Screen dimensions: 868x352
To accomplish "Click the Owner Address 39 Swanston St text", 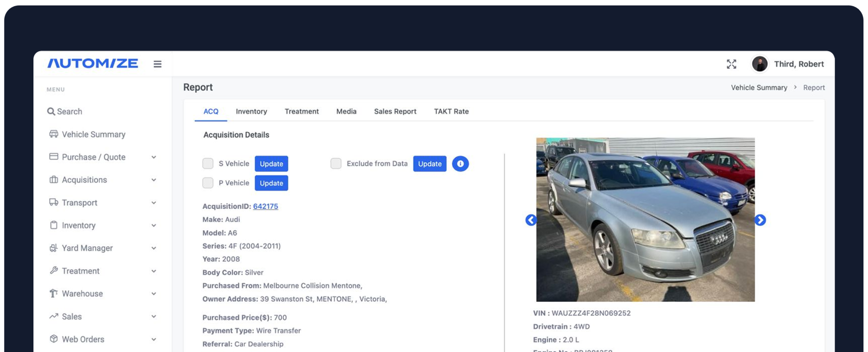I will point(295,299).
